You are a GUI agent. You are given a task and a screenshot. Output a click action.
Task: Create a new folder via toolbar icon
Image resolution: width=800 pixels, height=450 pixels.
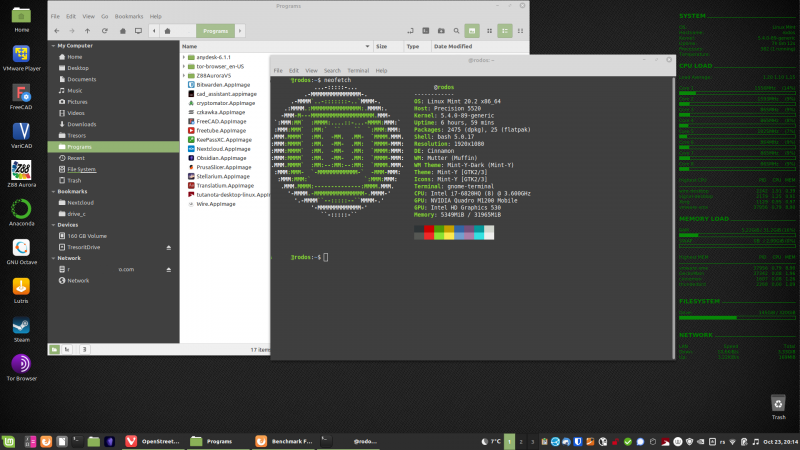pos(441,31)
